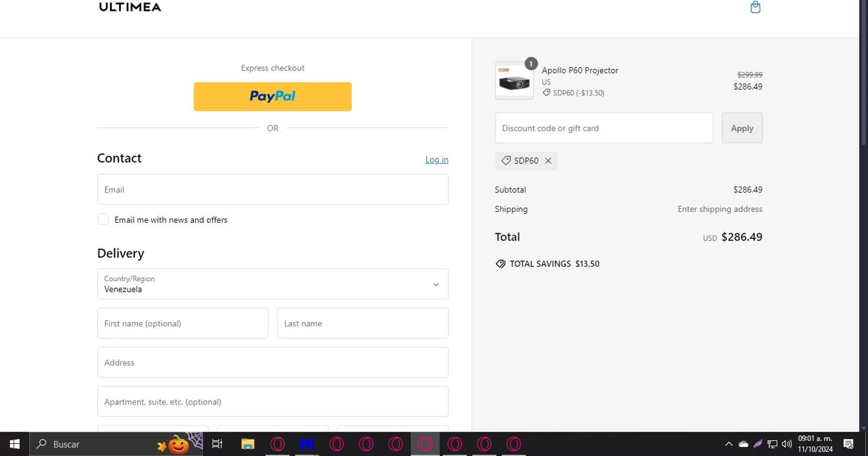Click the TOTAL SAVINGS tag icon
This screenshot has width=868, height=456.
pyautogui.click(x=501, y=264)
